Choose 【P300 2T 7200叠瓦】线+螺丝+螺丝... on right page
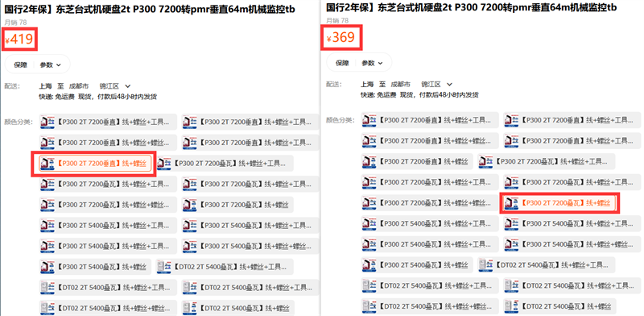Screen dimensions: 644x316 point(430,203)
